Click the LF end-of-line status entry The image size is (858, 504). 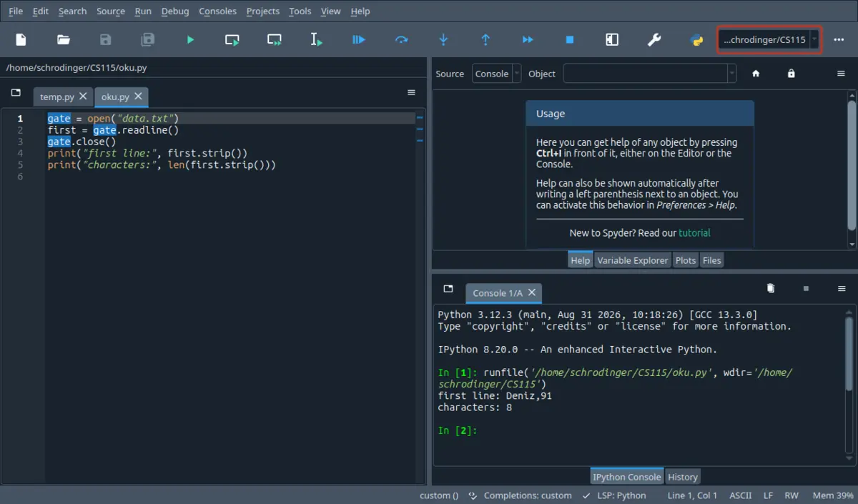768,495
